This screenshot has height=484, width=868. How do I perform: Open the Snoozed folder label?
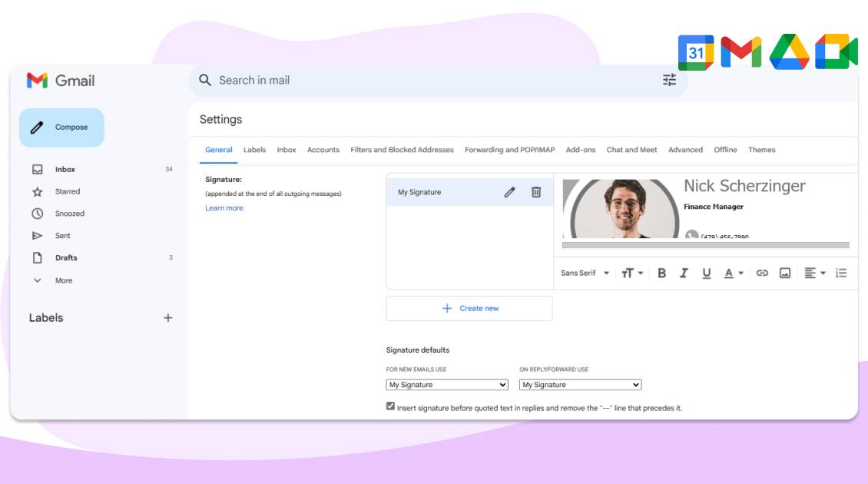tap(70, 214)
